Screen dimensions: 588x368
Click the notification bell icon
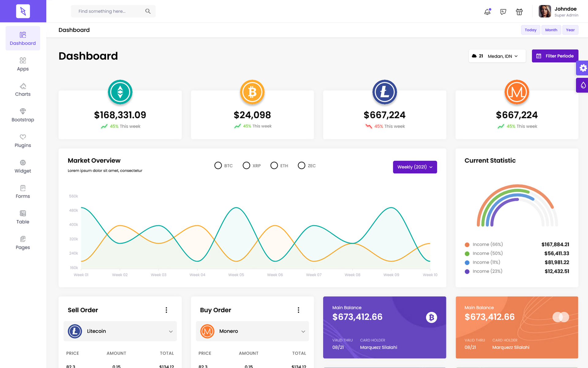[487, 12]
